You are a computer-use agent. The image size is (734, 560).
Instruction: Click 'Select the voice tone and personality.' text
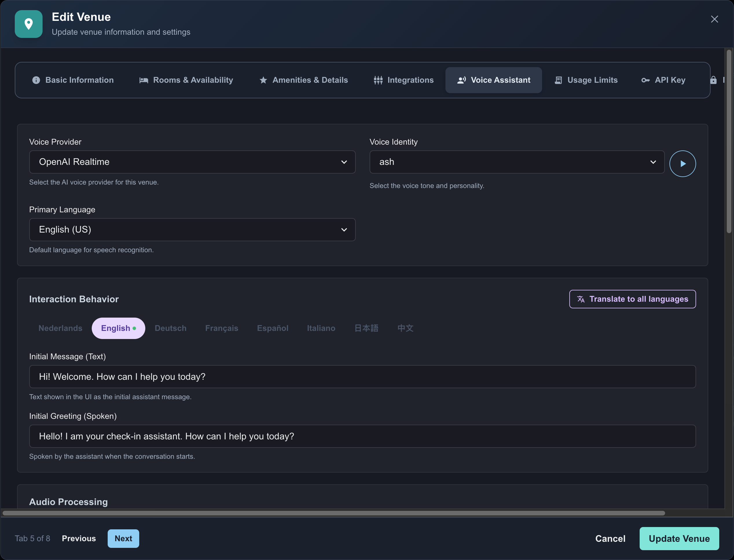[x=427, y=186]
